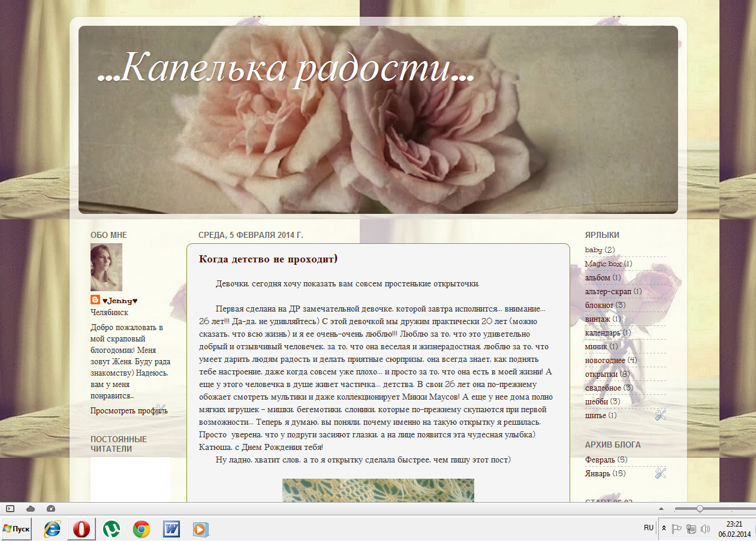Image resolution: width=756 pixels, height=541 pixels.
Task: Open the Blogger icon next to Jenny
Action: point(95,300)
